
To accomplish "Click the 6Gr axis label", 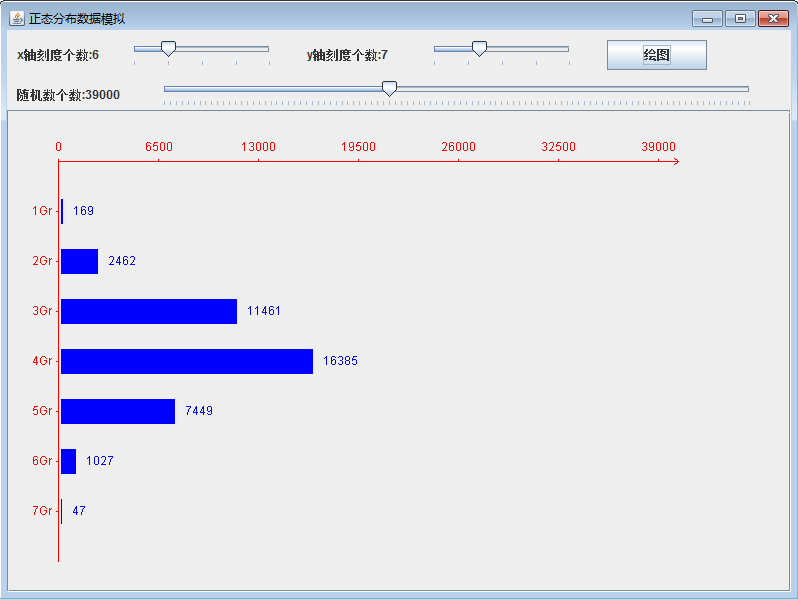I will click(x=42, y=461).
